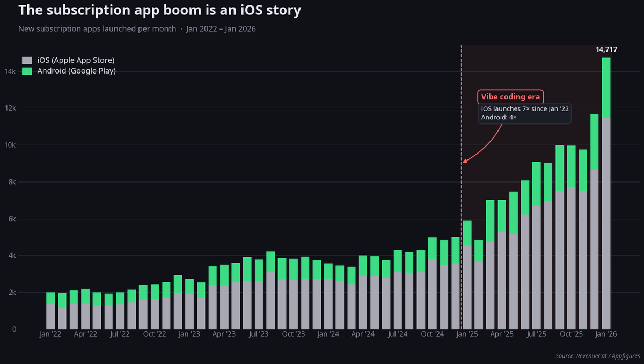Image resolution: width=644 pixels, height=364 pixels.
Task: Click the "Jul '22" x-axis label
Action: [120, 334]
